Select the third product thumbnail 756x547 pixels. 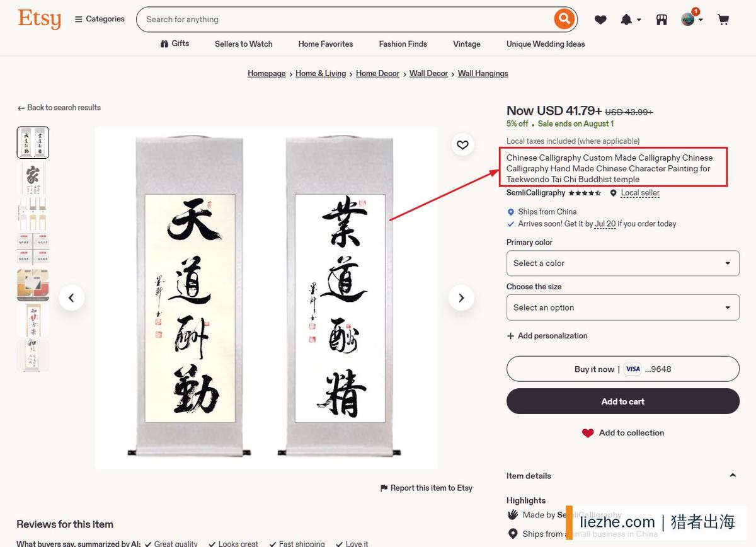(33, 214)
